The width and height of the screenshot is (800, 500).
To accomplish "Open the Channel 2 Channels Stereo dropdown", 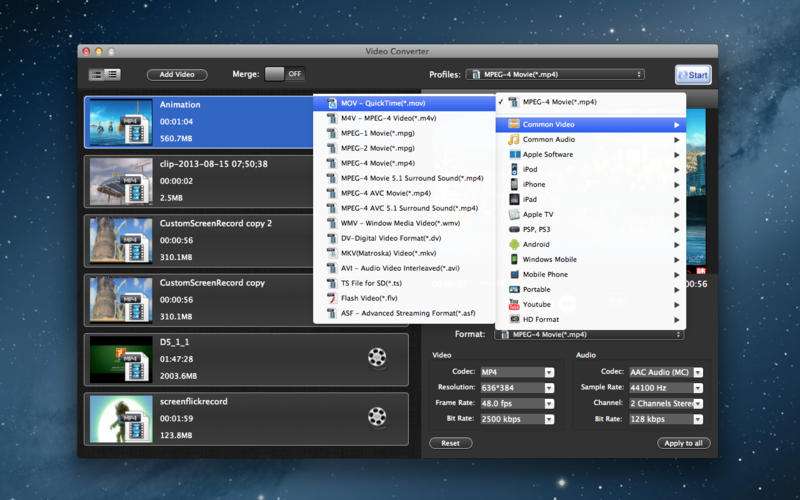I will [666, 404].
